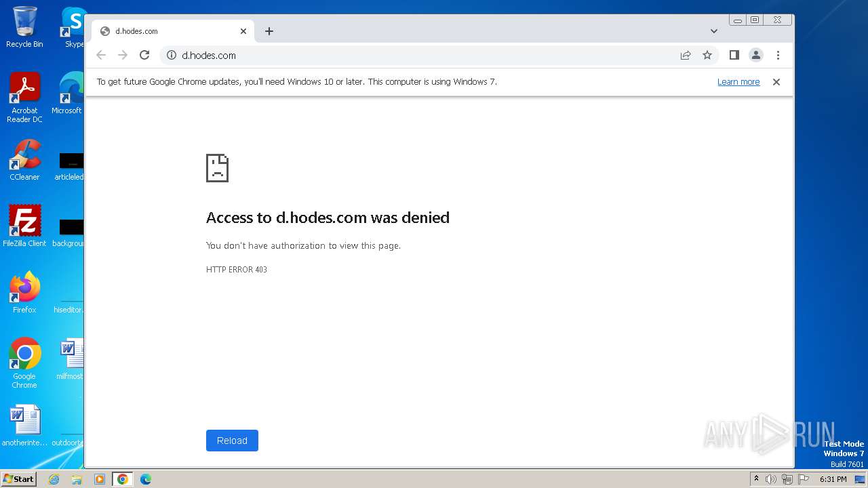
Task: Open the Share this page icon
Action: tap(686, 56)
